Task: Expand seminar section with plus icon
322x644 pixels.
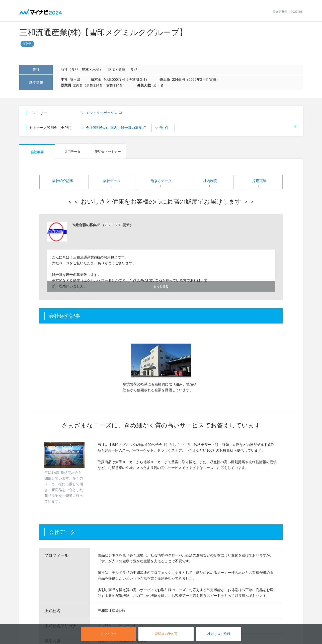Action: pos(295,126)
